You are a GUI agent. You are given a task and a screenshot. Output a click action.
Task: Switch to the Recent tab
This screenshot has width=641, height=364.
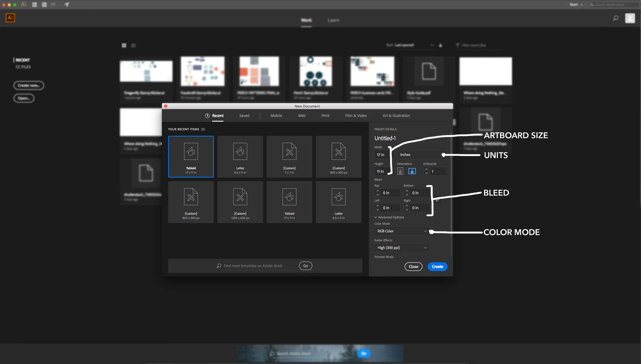[x=218, y=116]
